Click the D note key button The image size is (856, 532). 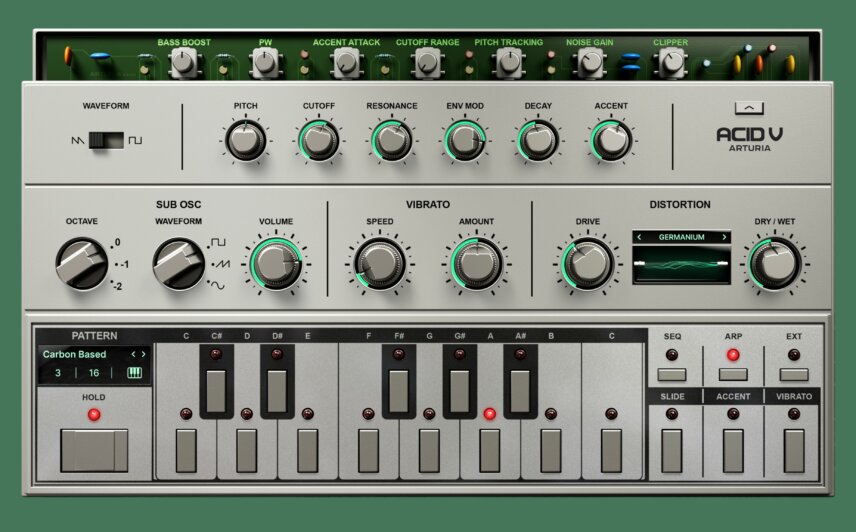(x=247, y=451)
